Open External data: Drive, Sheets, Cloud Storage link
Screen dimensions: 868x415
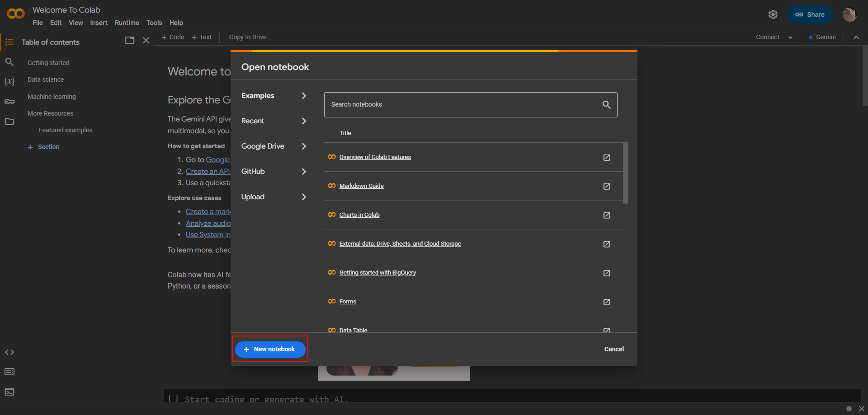(x=400, y=244)
